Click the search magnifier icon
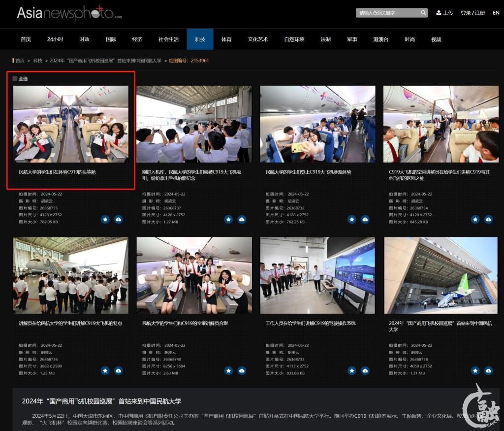The width and height of the screenshot is (504, 431). [423, 13]
